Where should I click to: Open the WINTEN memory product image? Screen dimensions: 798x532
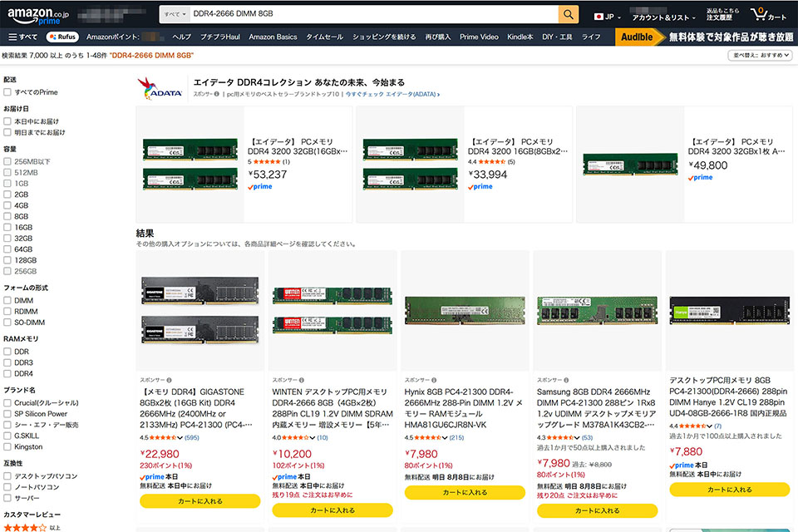[x=332, y=311]
